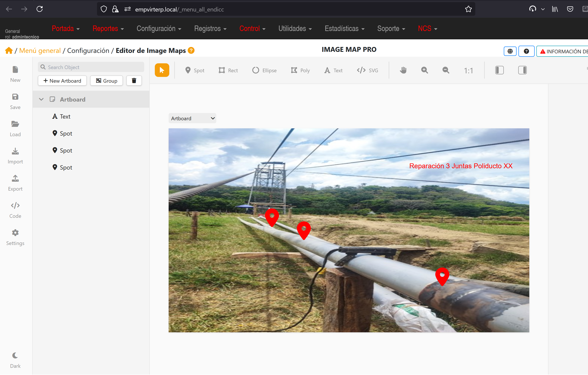This screenshot has width=588, height=375.
Task: Toggle the left sidebar panel
Action: click(499, 70)
